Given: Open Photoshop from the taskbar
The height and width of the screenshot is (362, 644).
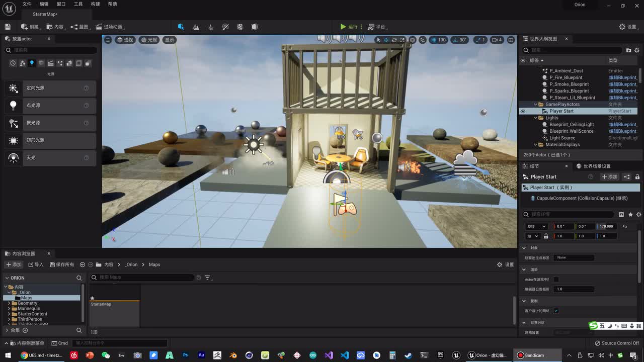Looking at the screenshot, I should pyautogui.click(x=185, y=355).
